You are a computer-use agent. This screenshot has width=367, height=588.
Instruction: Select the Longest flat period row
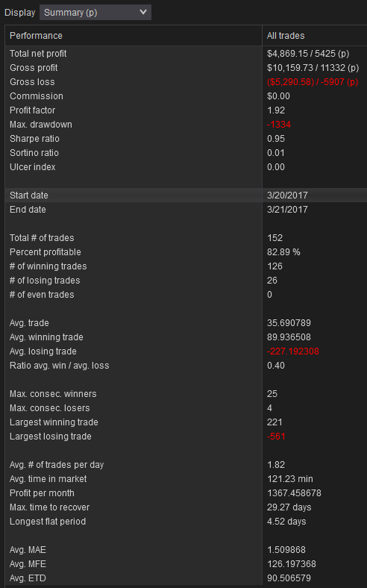tap(186, 522)
